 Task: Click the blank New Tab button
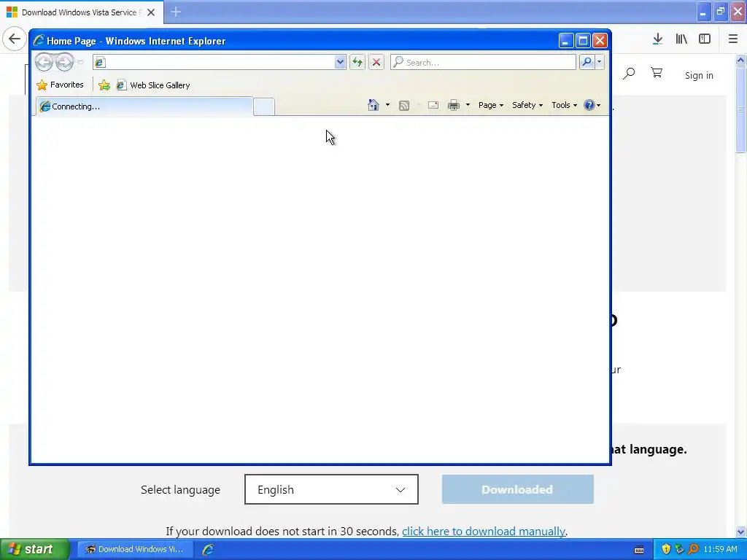(x=264, y=106)
